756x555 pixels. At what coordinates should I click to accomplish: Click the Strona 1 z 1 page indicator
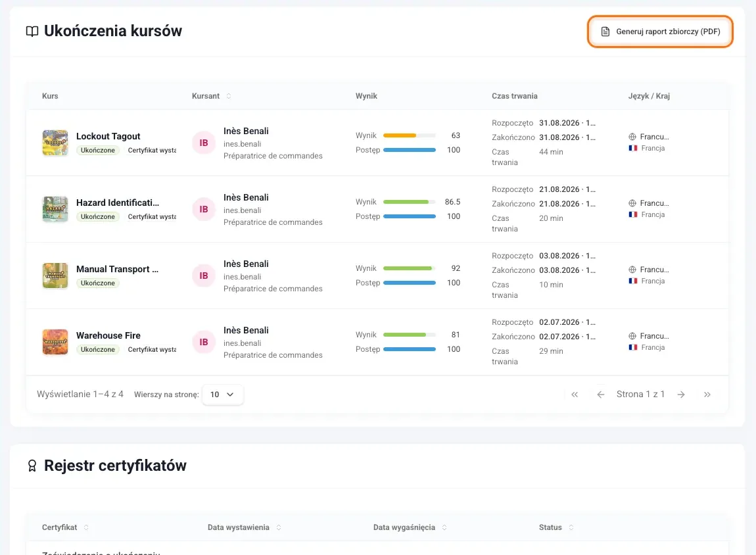coord(641,395)
